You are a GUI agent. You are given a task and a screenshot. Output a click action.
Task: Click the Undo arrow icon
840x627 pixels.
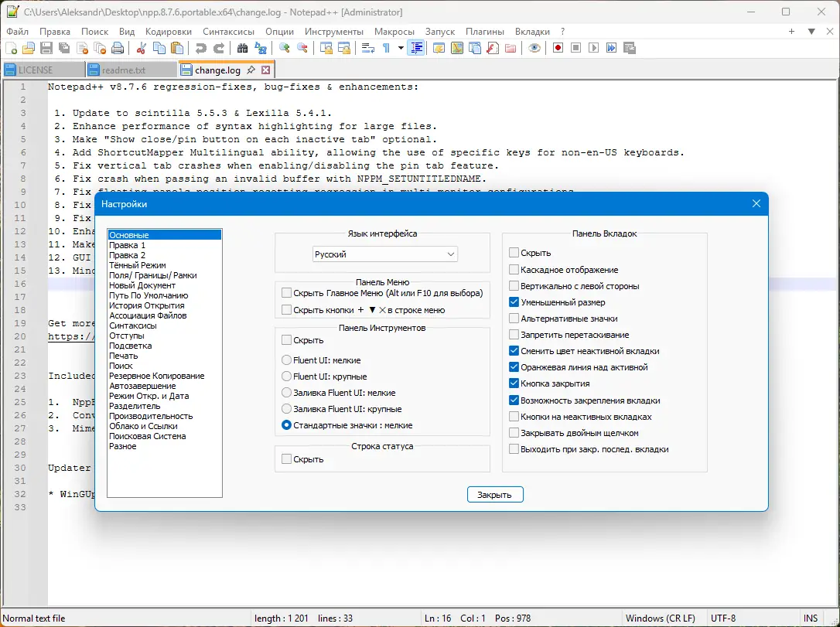(x=201, y=48)
